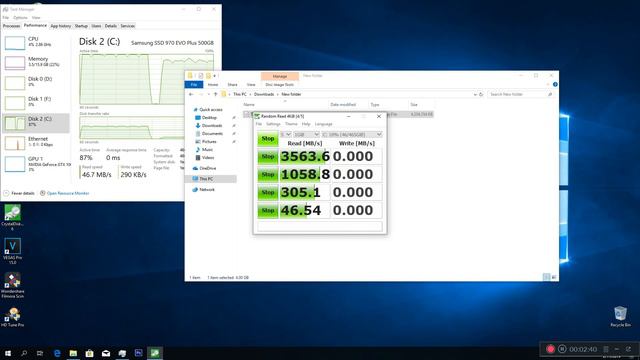Viewport: 640px width, 360px height.
Task: Select CPU in Task Manager performance list
Action: click(x=36, y=42)
